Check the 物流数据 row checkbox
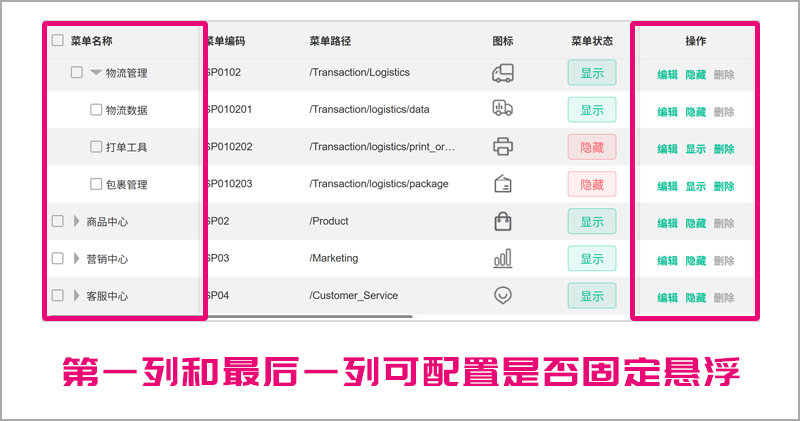This screenshot has height=421, width=800. 96,110
